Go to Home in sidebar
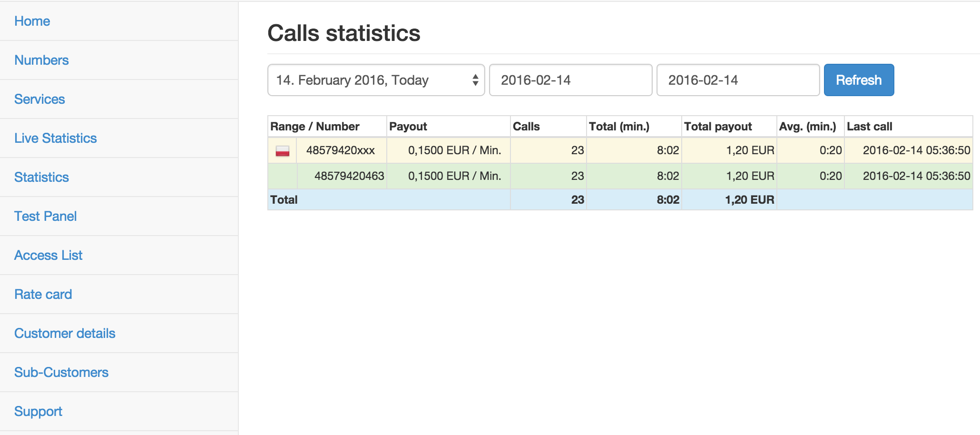Viewport: 980px width, 435px height. click(x=32, y=21)
